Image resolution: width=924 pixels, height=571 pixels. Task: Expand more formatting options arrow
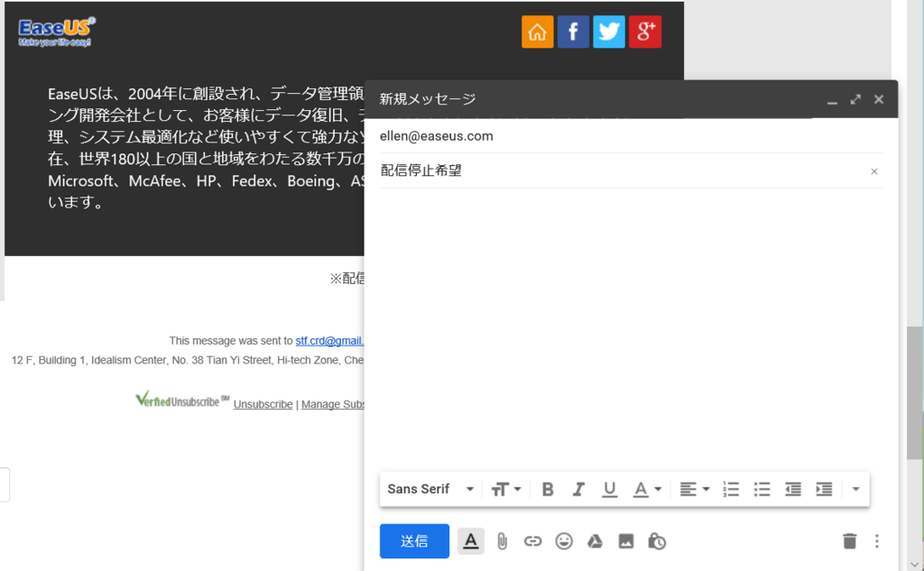[x=855, y=489]
